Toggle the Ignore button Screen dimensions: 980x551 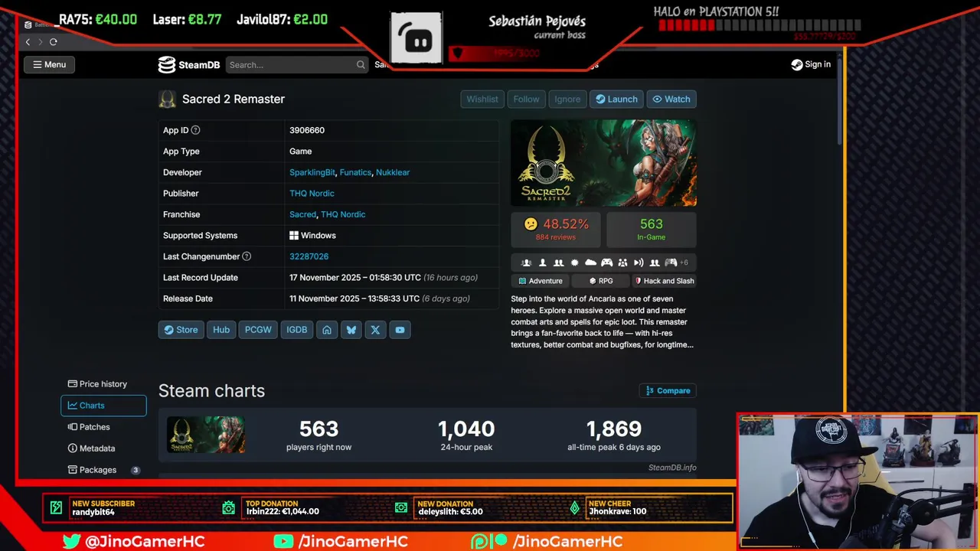pos(567,99)
